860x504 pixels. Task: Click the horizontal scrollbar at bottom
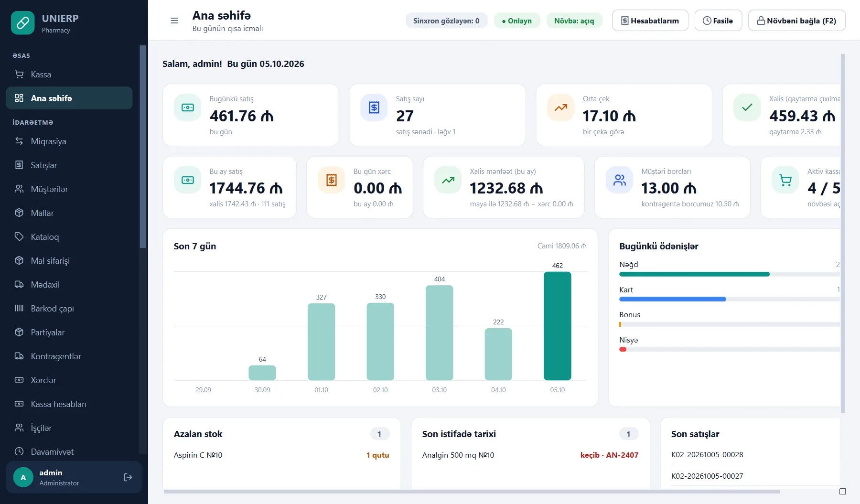(x=472, y=491)
